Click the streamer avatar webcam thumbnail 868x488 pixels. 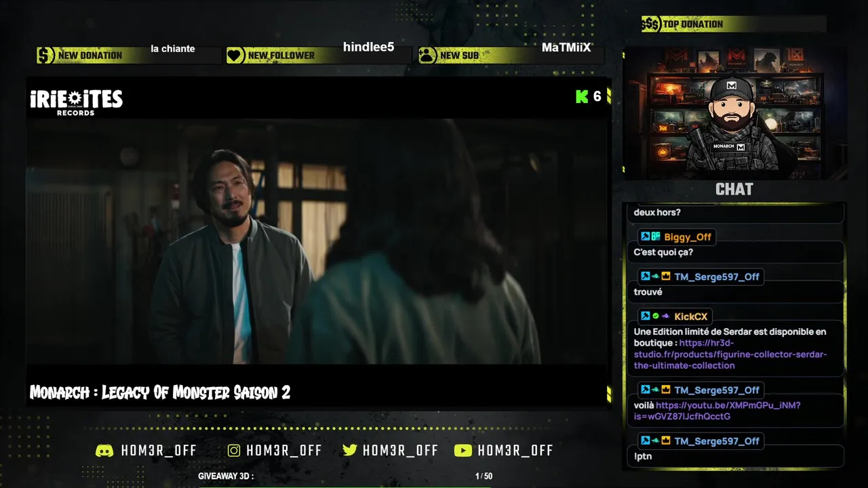point(735,113)
